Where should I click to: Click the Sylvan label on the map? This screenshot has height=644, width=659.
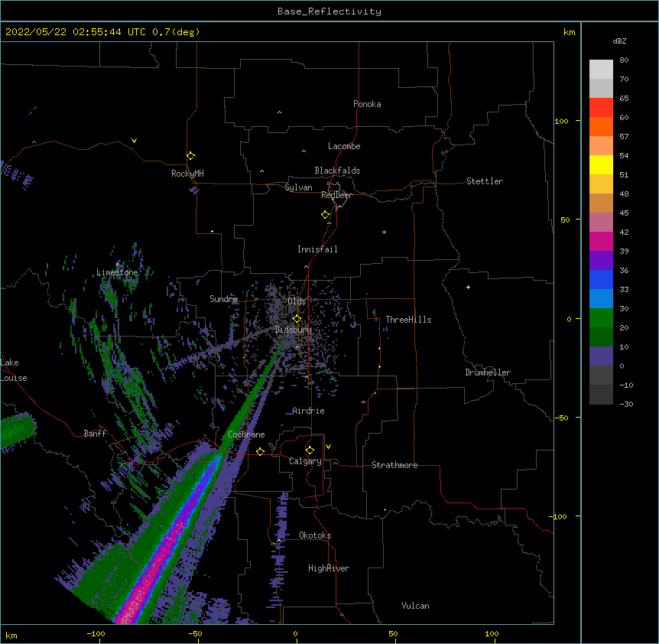[x=298, y=187]
